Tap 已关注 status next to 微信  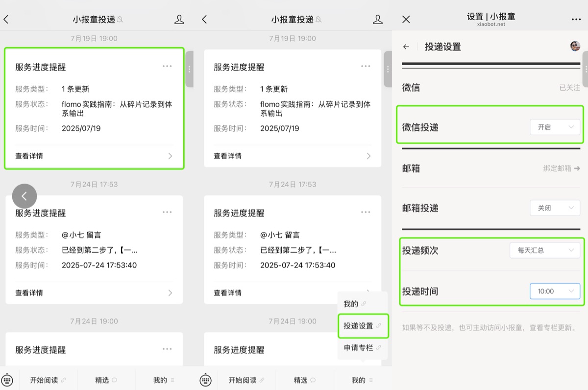569,88
